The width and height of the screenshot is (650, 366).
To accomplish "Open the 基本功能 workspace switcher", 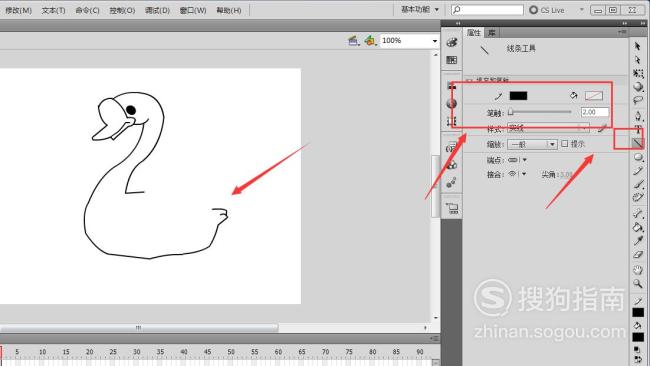I will point(420,9).
